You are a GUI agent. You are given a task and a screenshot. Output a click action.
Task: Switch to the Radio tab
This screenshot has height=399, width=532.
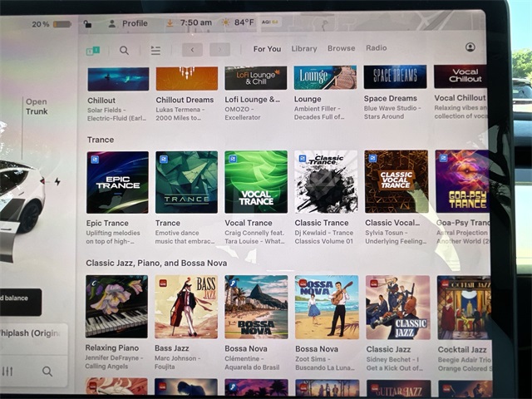point(377,48)
